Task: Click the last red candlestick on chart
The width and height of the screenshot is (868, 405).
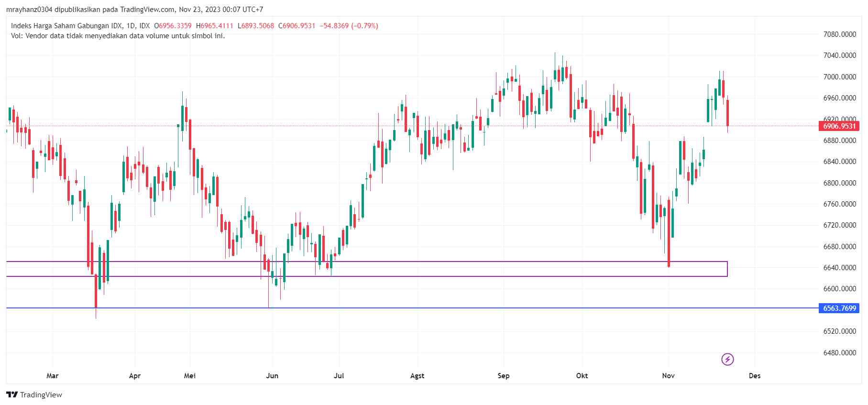Action: tap(727, 113)
